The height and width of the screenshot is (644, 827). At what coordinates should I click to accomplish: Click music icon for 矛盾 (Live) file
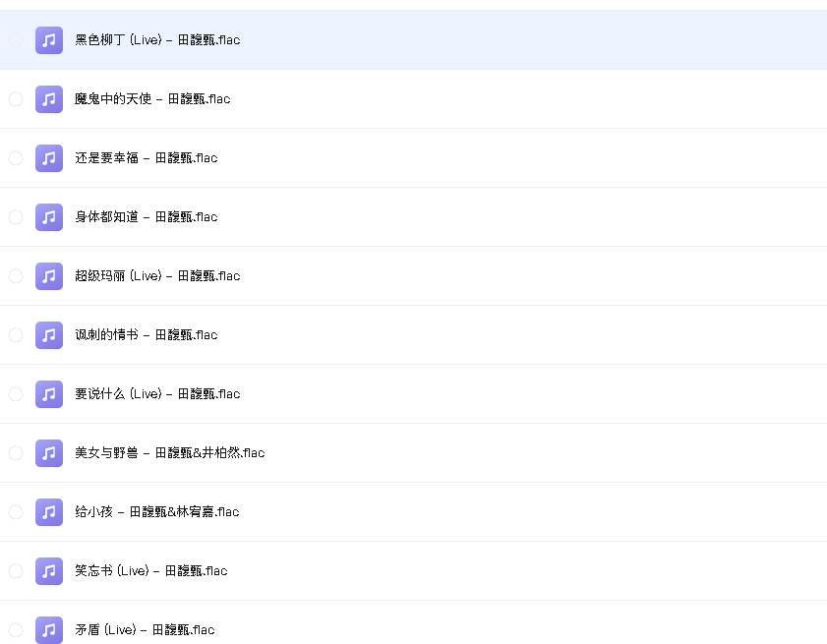click(49, 630)
